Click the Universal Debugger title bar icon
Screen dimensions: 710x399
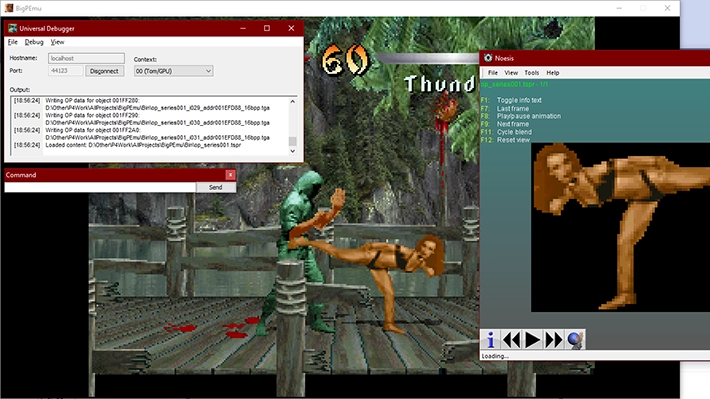pyautogui.click(x=12, y=28)
